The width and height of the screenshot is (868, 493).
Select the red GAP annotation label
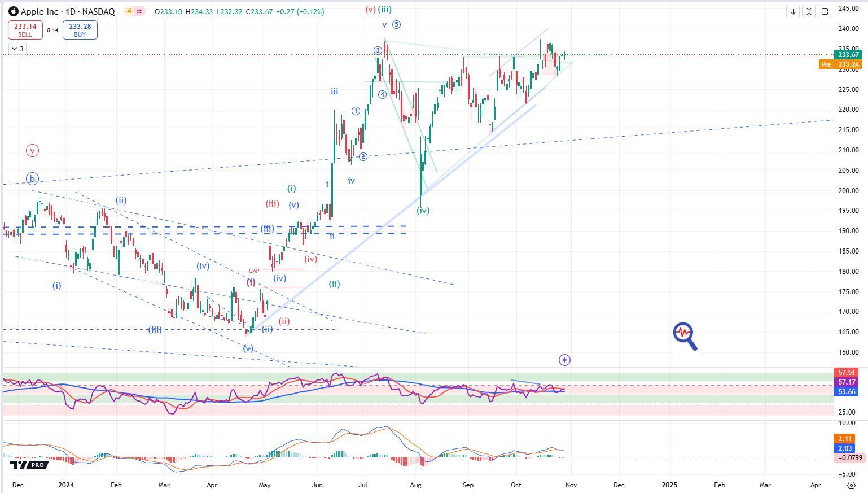click(x=254, y=271)
